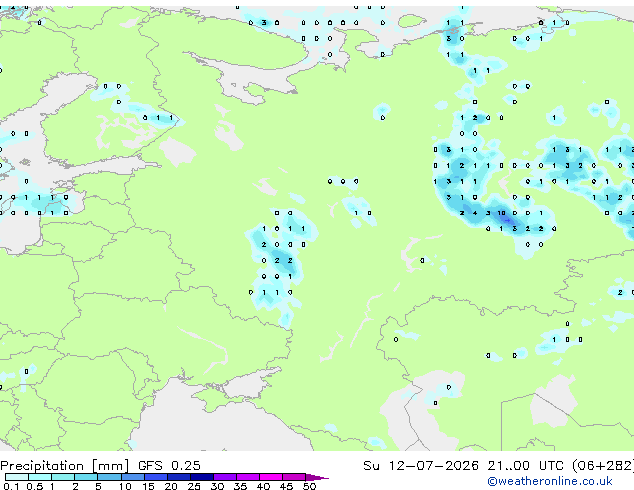Click the '50' legend scale label
The height and width of the screenshot is (490, 634).
310,486
